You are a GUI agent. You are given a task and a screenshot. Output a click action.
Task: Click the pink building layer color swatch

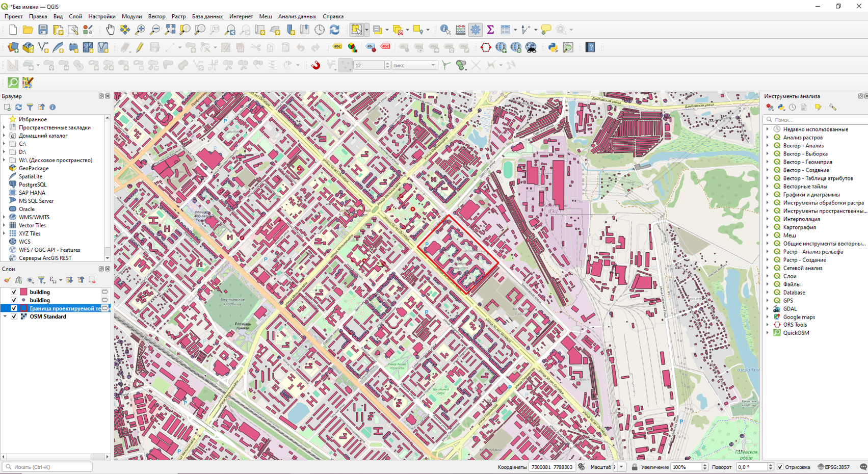pos(23,292)
